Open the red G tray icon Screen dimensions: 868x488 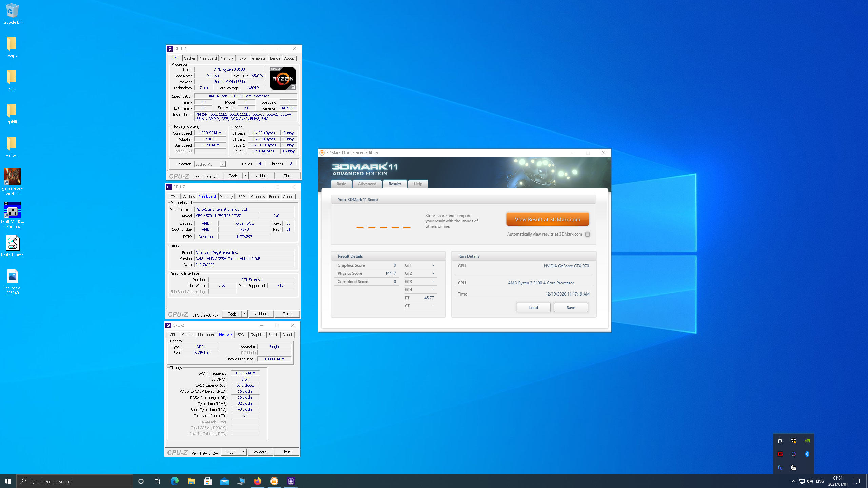[780, 454]
